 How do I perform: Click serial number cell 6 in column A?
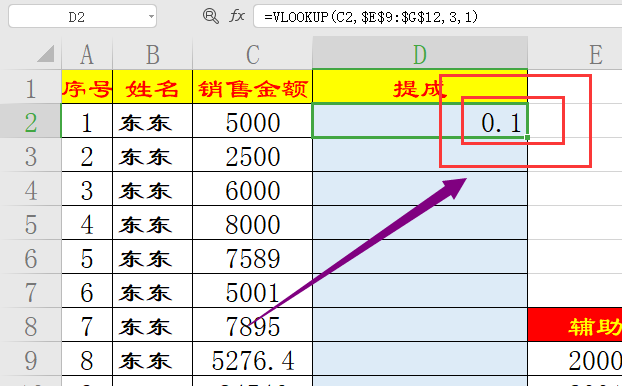(87, 291)
